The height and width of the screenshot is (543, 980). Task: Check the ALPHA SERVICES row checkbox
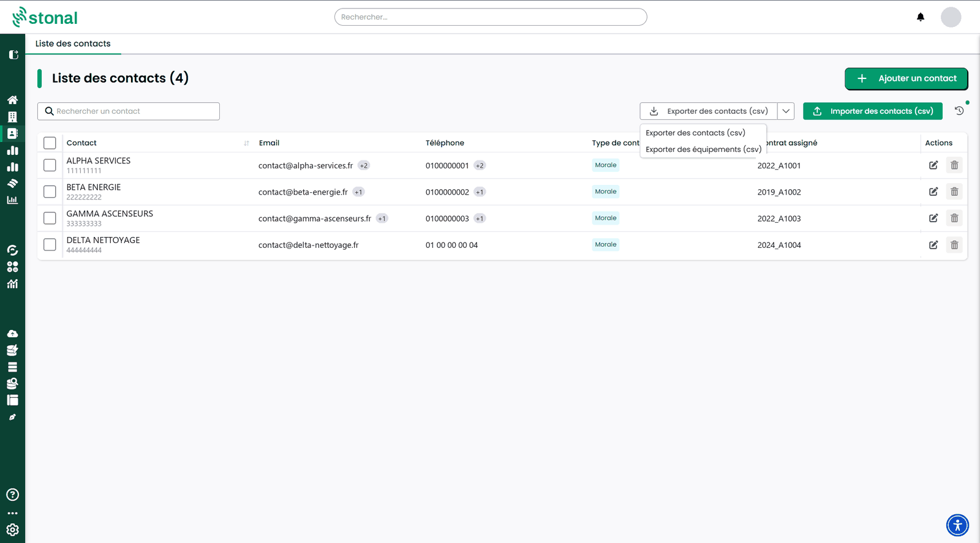tap(50, 165)
